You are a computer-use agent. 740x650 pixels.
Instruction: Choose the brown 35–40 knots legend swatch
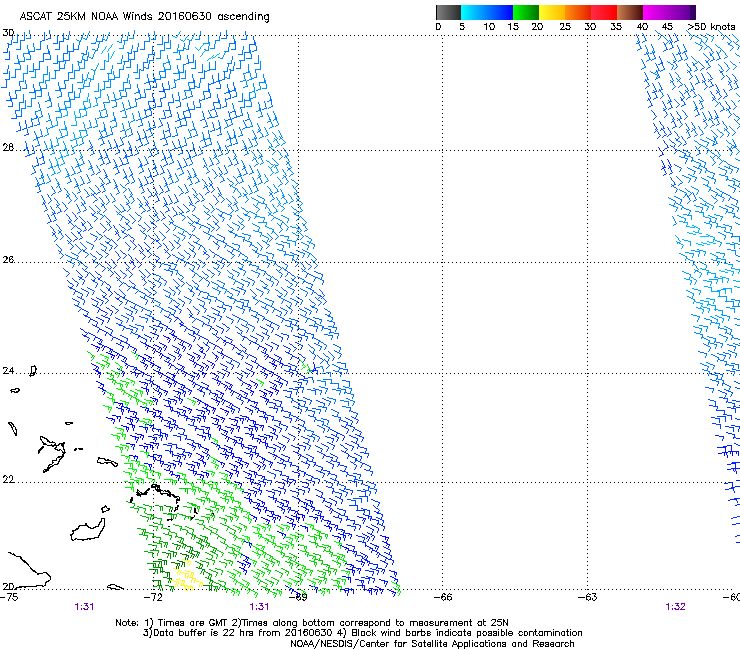[x=630, y=12]
